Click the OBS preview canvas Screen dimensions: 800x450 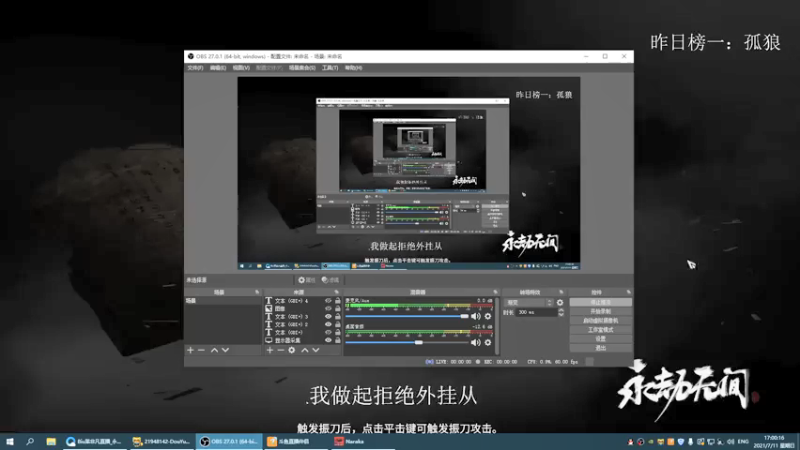(x=409, y=173)
